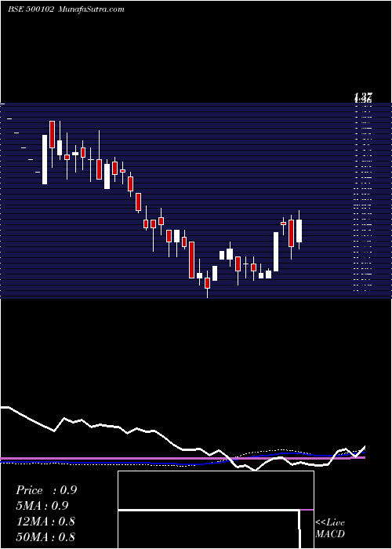Click the tall white first candlestick

point(45,159)
